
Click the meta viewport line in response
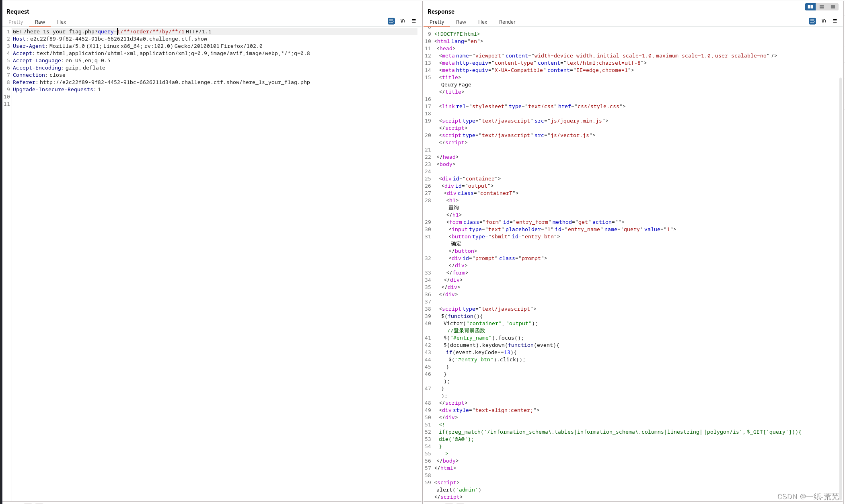[x=608, y=56]
